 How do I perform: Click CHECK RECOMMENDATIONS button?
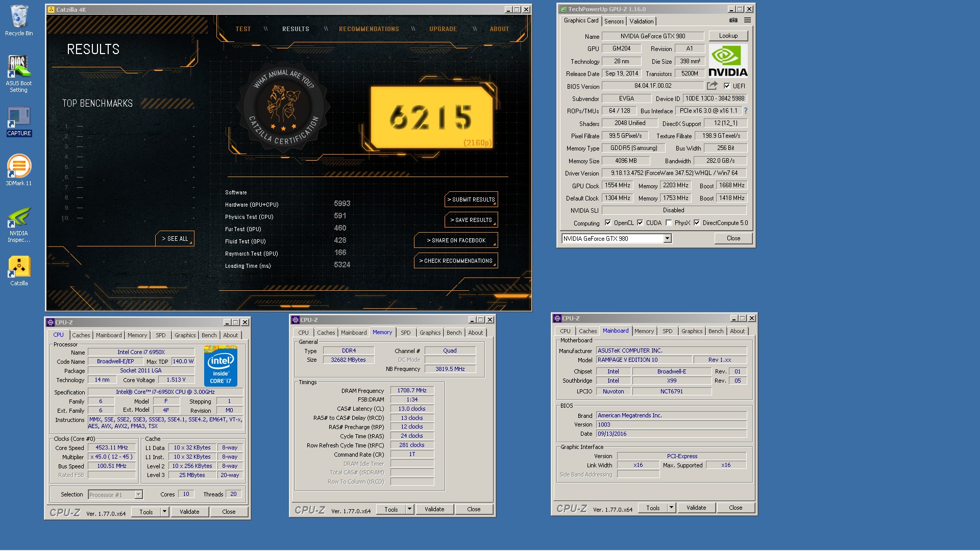456,261
